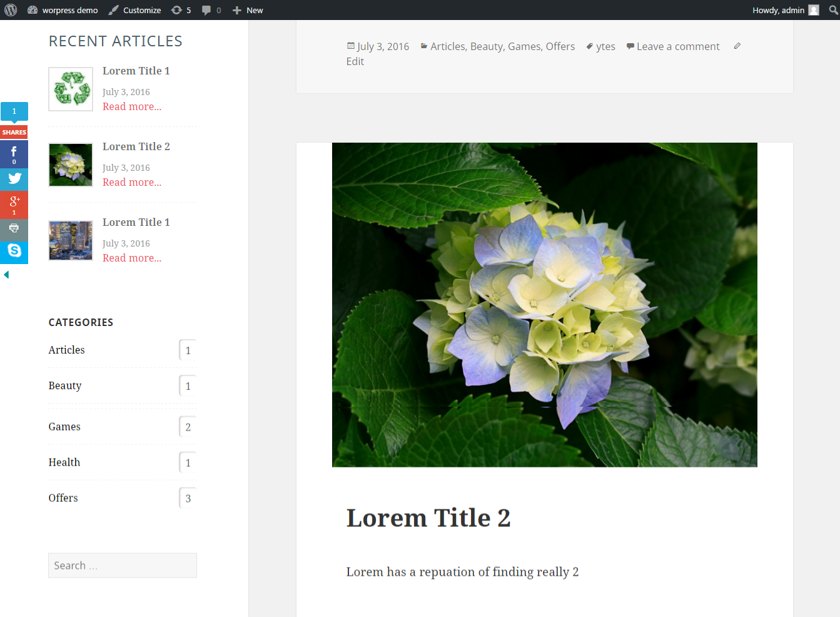Screen dimensions: 840x617
Task: Open the Lorem Title 2 post heading
Action: [x=428, y=518]
